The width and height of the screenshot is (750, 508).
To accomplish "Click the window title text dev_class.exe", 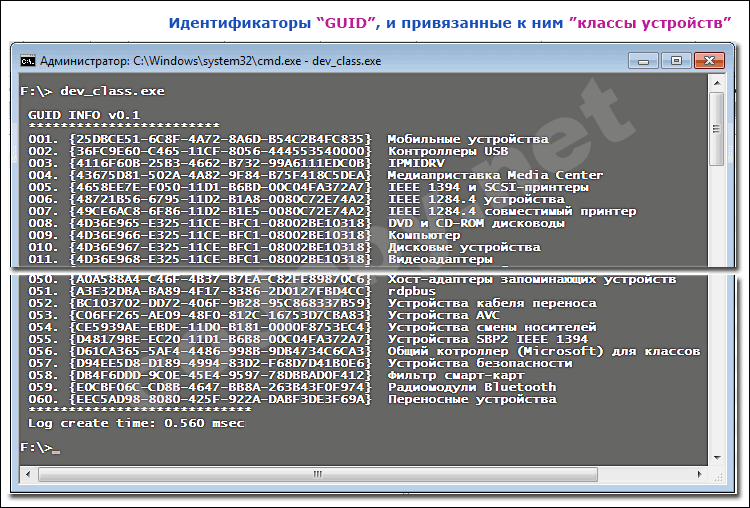I will coord(347,61).
